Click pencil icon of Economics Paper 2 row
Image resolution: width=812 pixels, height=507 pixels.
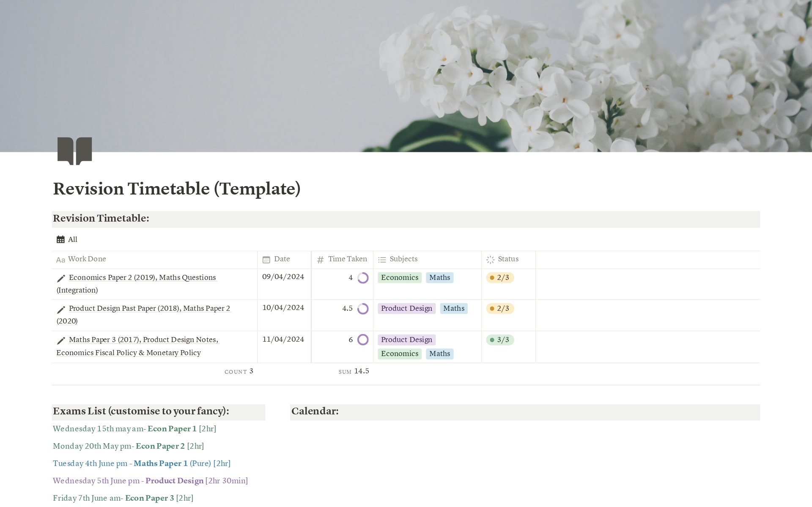point(61,278)
